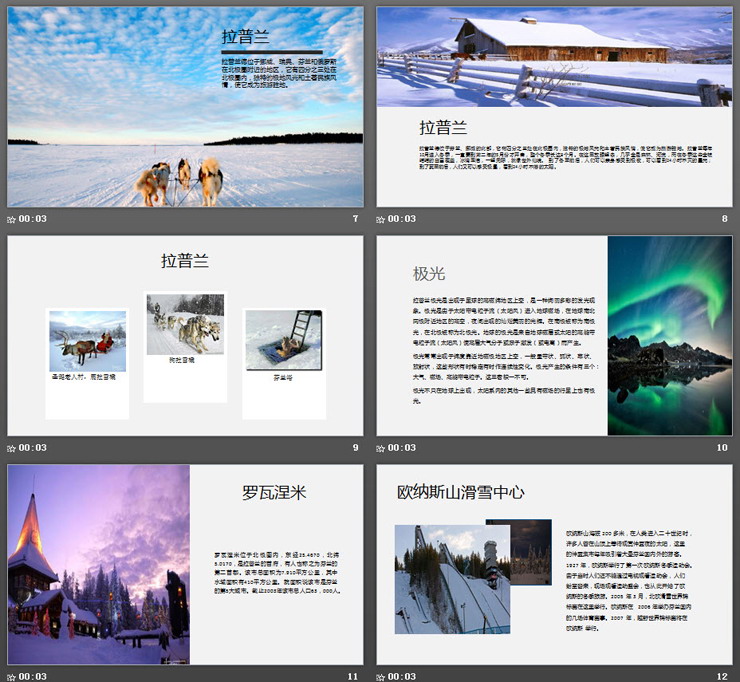Click slide number 10 label
The height and width of the screenshot is (682, 740).
pos(722,447)
